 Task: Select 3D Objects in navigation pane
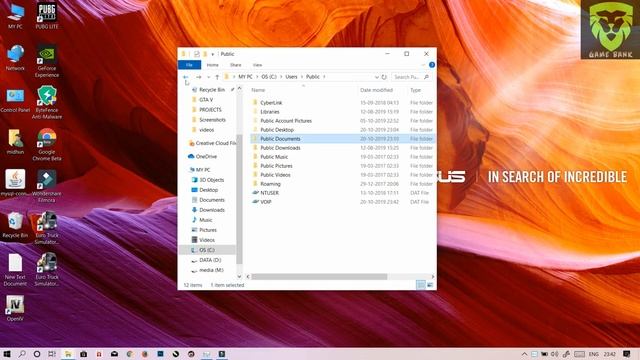(x=211, y=180)
